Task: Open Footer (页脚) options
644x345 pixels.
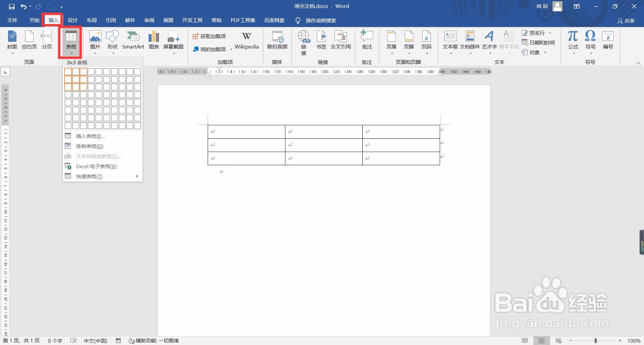Action: pos(409,42)
